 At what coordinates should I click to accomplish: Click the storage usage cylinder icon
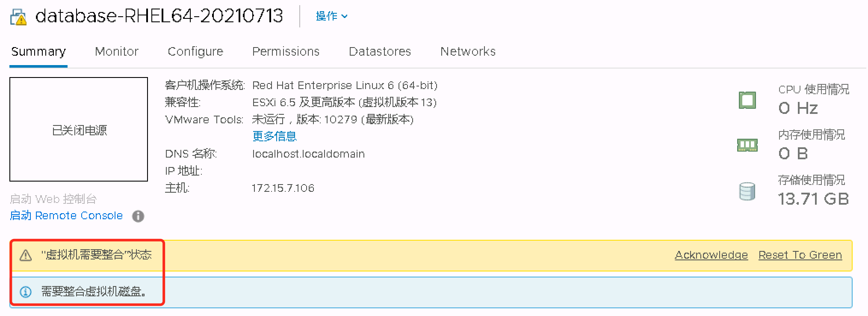[x=747, y=191]
